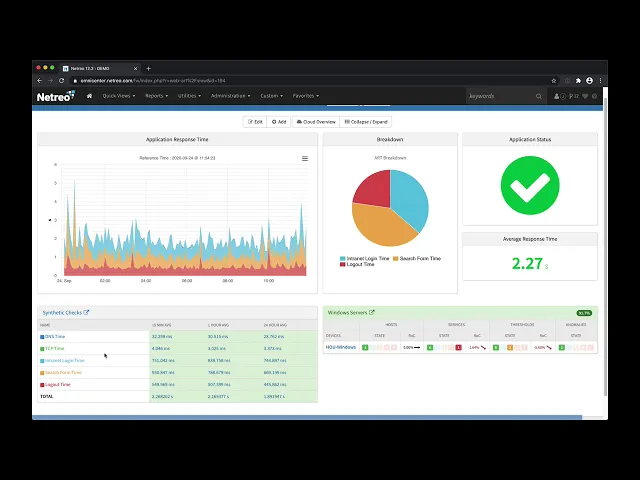This screenshot has width=640, height=480.
Task: Click the green Application Status checkmark
Action: (530, 185)
